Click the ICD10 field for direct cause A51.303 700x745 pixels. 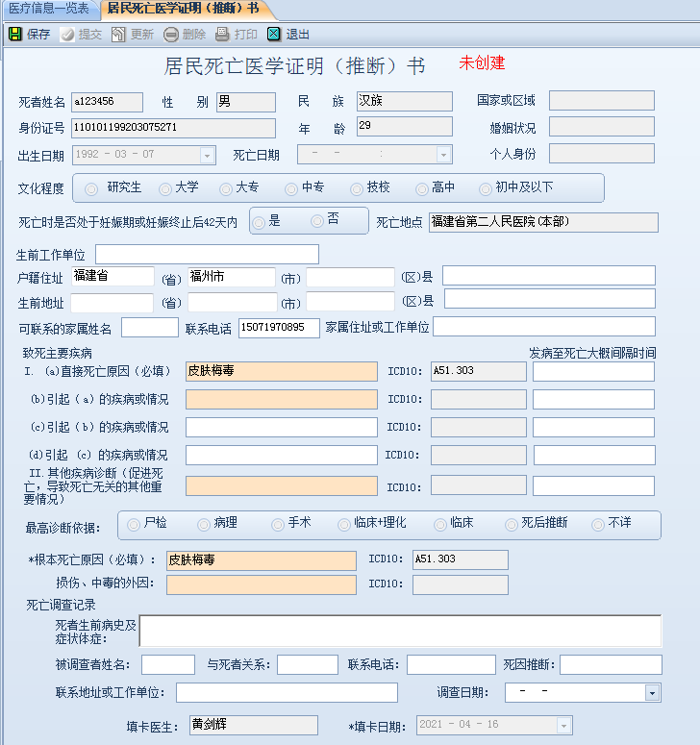pyautogui.click(x=479, y=372)
